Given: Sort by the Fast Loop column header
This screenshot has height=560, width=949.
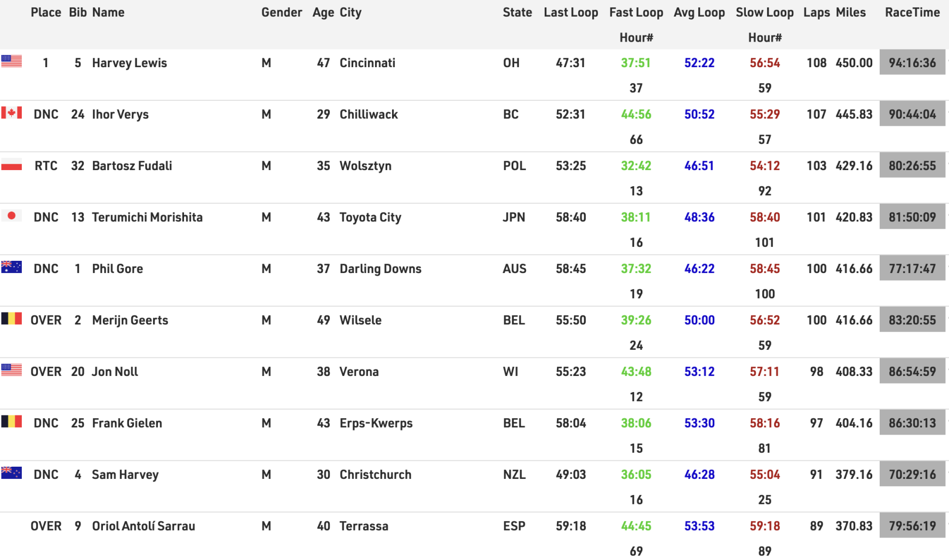Looking at the screenshot, I should point(636,13).
